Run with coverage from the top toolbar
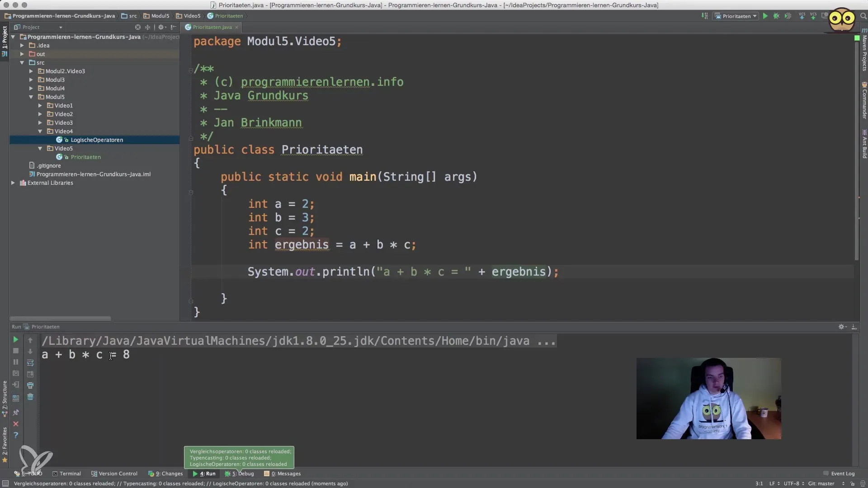 click(x=788, y=16)
